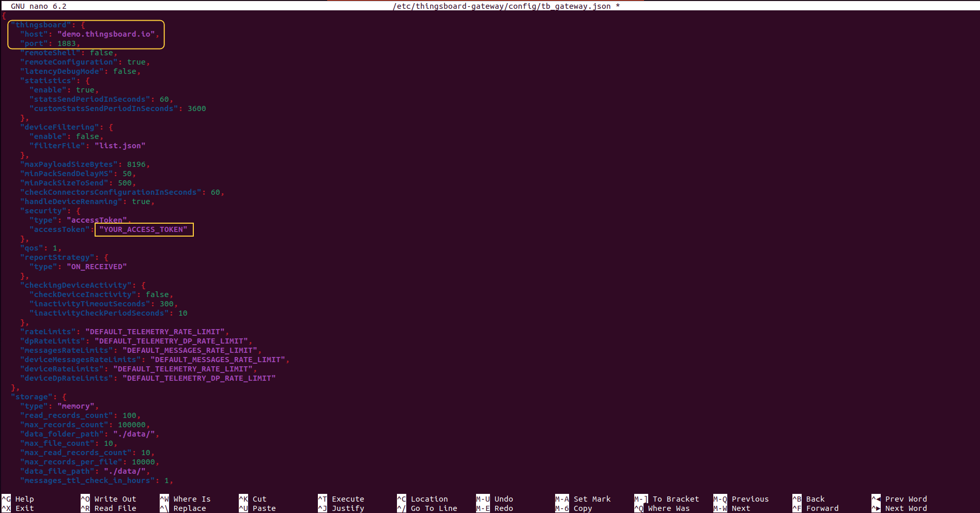The width and height of the screenshot is (980, 513).
Task: Click the max_records_per_file value 10000
Action: 143,462
